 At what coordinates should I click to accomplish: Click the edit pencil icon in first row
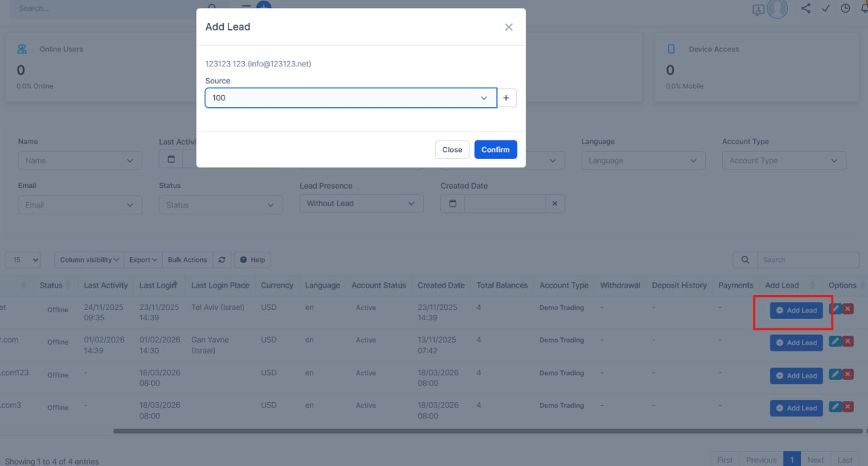(835, 309)
